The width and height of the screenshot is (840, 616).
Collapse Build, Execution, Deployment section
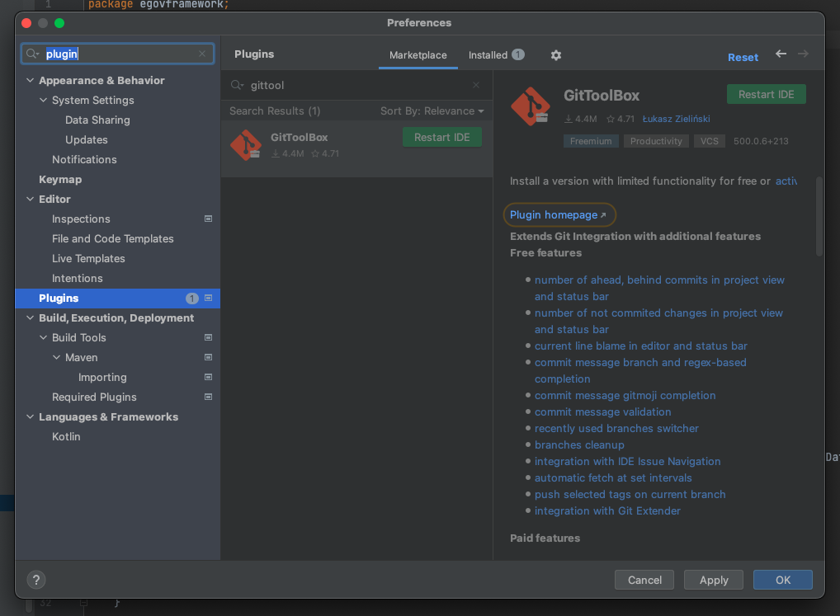coord(30,318)
